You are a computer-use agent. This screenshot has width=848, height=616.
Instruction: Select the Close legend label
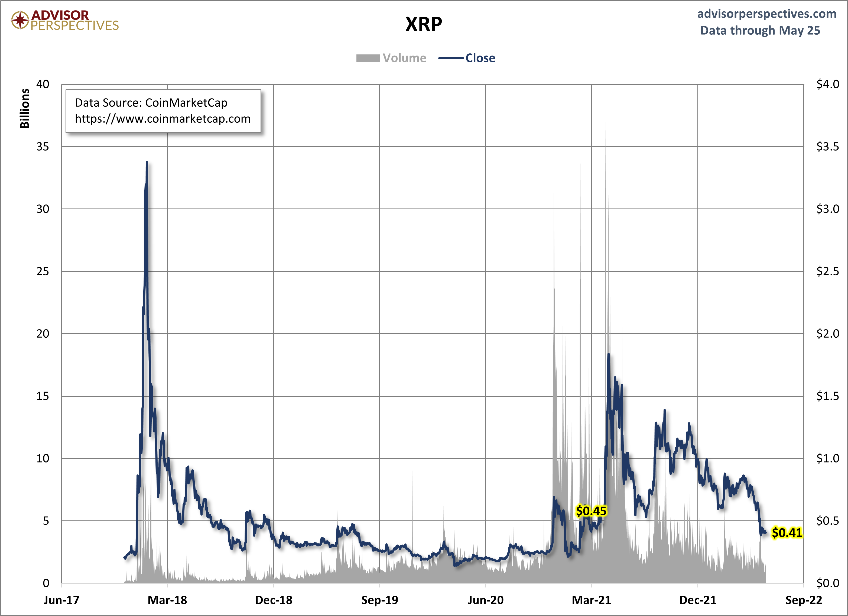480,58
